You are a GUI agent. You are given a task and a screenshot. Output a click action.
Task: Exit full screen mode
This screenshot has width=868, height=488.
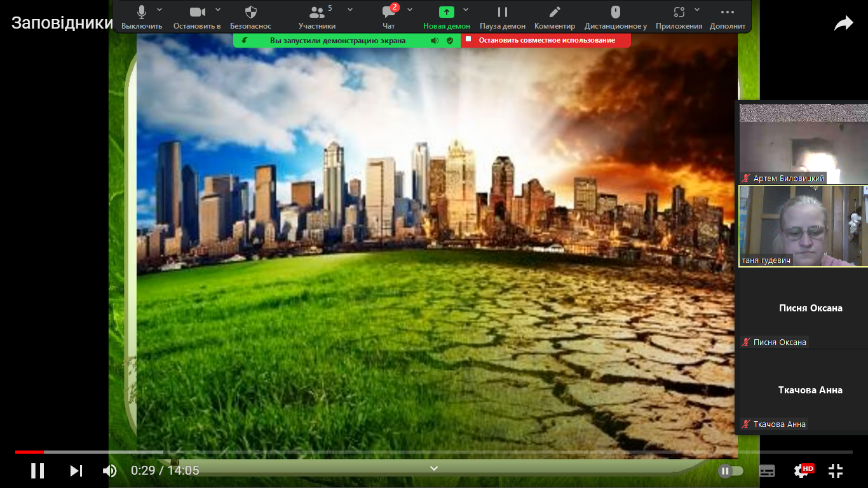[836, 471]
